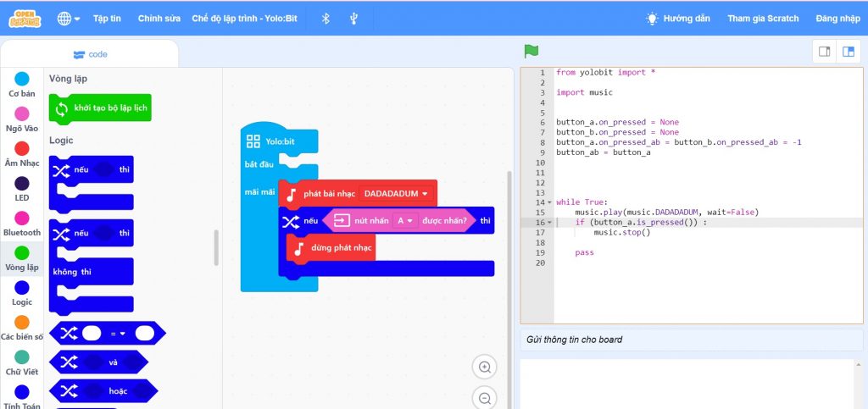
Task: Click the hoặc logic block
Action: click(x=103, y=391)
